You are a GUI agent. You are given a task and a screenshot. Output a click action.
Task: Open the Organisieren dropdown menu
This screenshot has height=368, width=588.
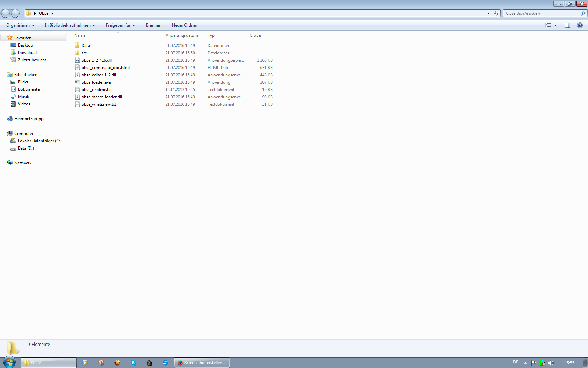pos(20,25)
